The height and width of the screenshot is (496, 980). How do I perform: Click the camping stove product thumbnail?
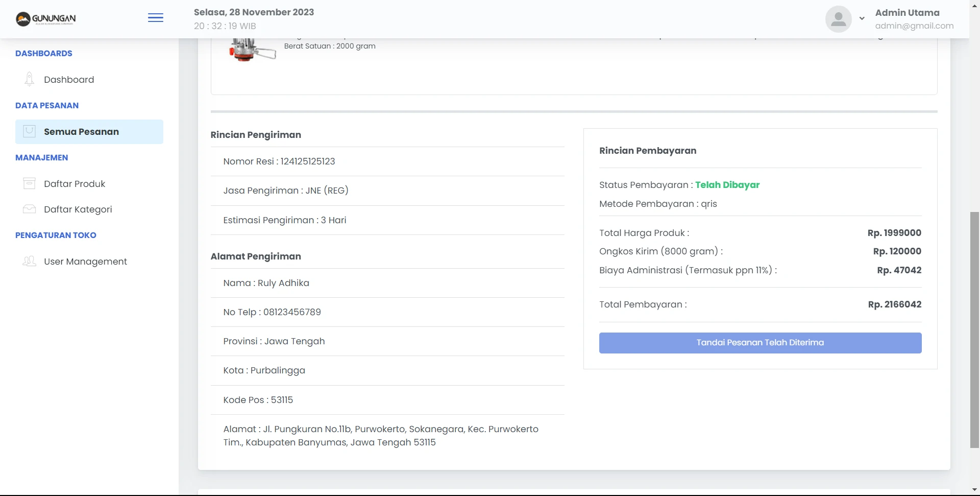(252, 50)
